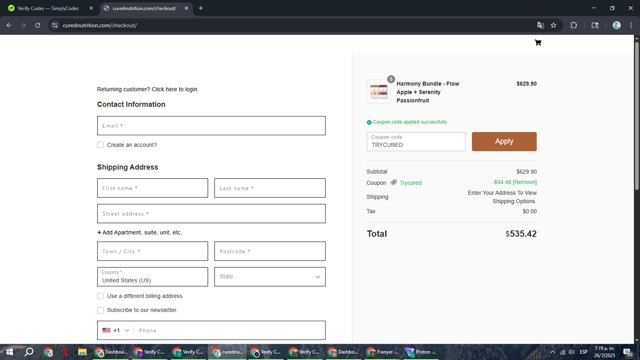Viewport: 640px width, 360px height.
Task: Expand the State dropdown
Action: 270,277
